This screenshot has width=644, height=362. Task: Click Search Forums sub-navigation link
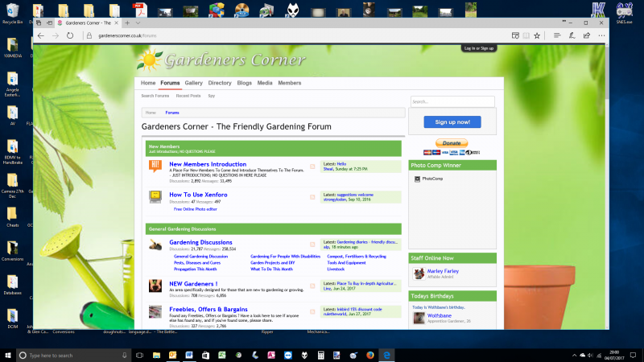pos(155,96)
